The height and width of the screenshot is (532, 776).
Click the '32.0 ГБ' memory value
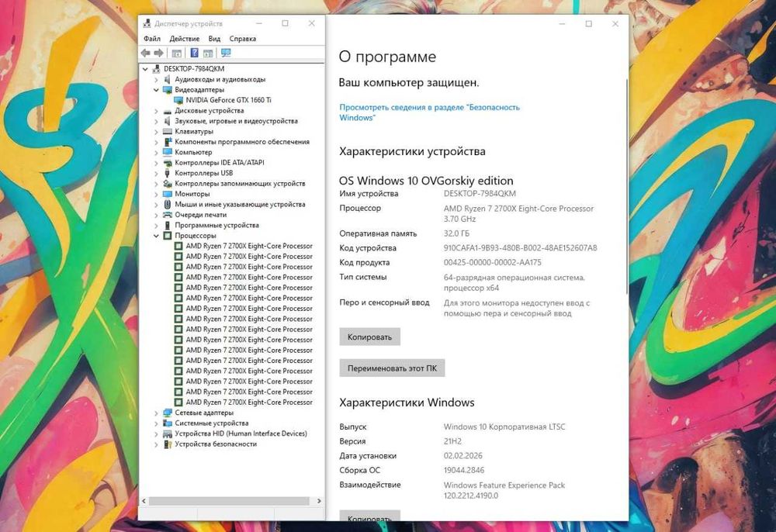(456, 233)
